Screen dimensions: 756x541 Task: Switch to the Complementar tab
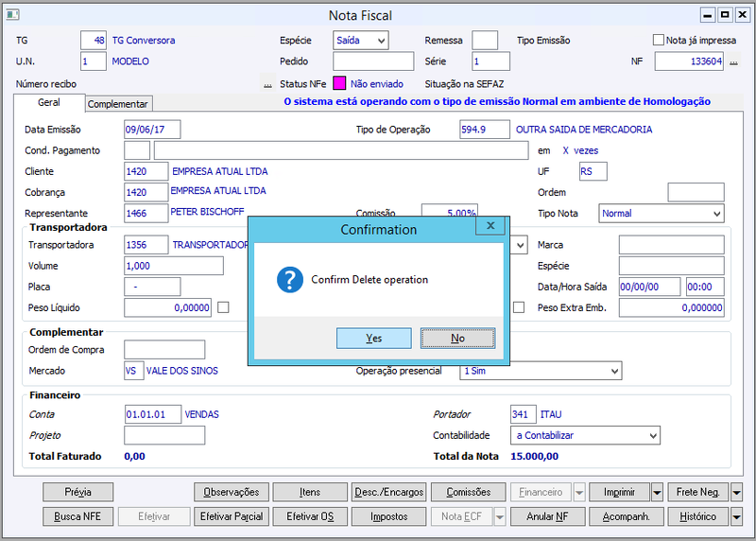click(x=117, y=104)
